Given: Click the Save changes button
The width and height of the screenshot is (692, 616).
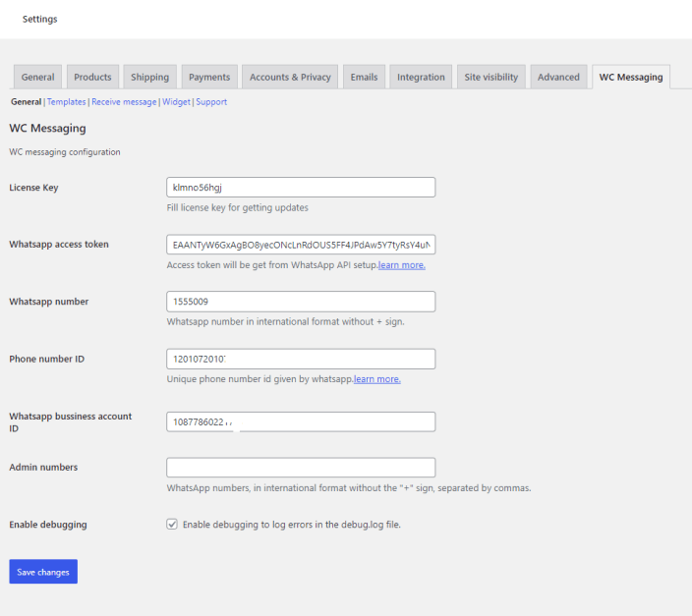Looking at the screenshot, I should (x=43, y=572).
